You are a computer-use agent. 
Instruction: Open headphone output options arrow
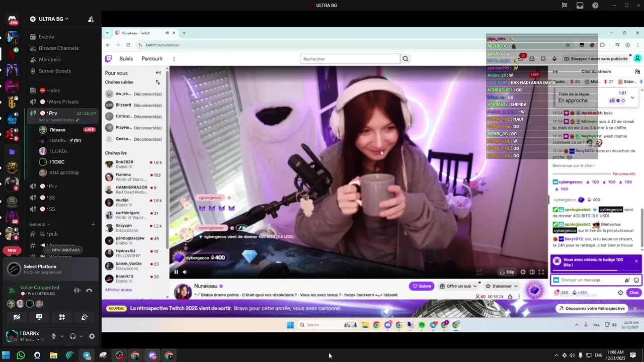coord(81,336)
